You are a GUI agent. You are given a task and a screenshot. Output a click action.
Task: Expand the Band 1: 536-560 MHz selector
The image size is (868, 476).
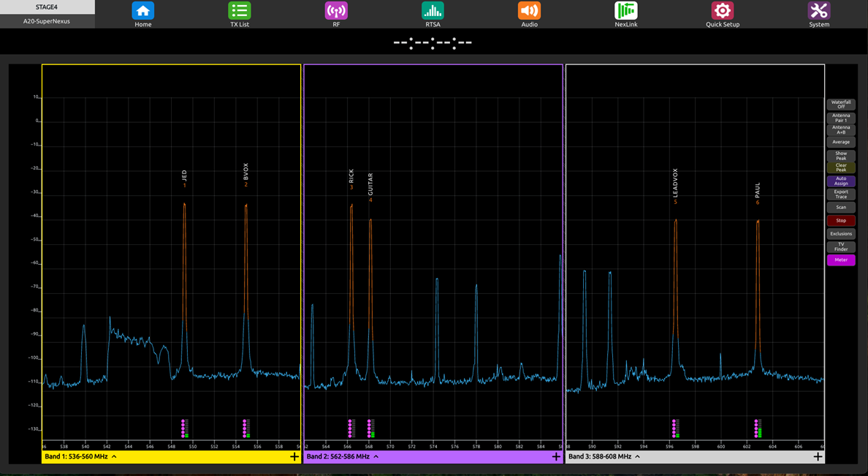pyautogui.click(x=81, y=456)
